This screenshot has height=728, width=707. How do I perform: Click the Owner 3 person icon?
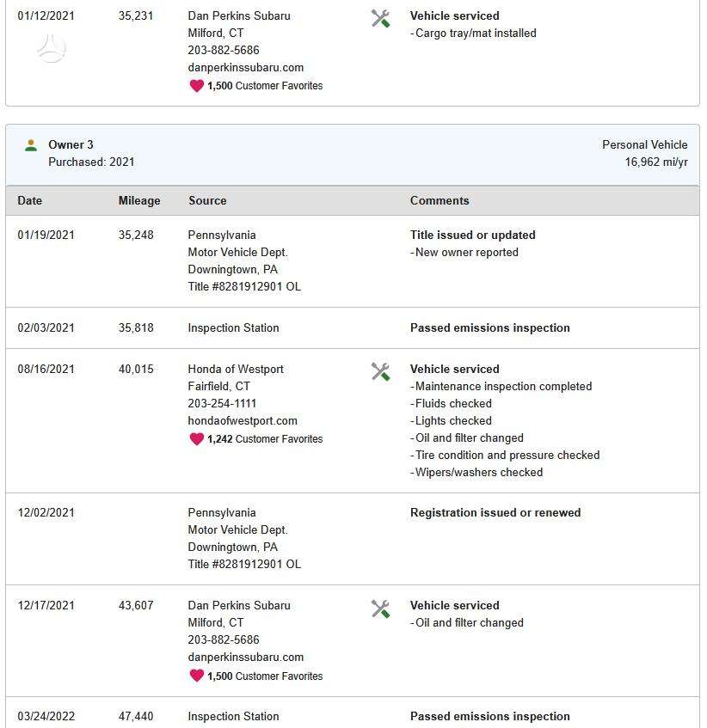click(31, 145)
